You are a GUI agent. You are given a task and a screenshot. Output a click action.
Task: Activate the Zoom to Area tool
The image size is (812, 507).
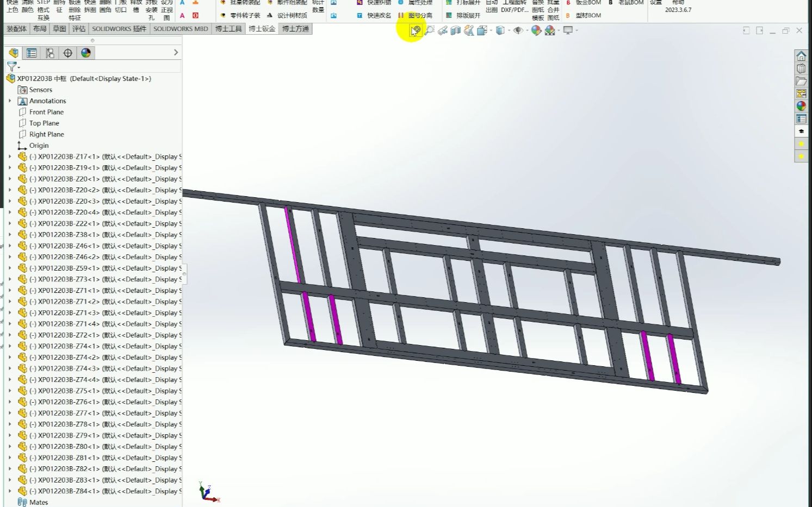430,31
